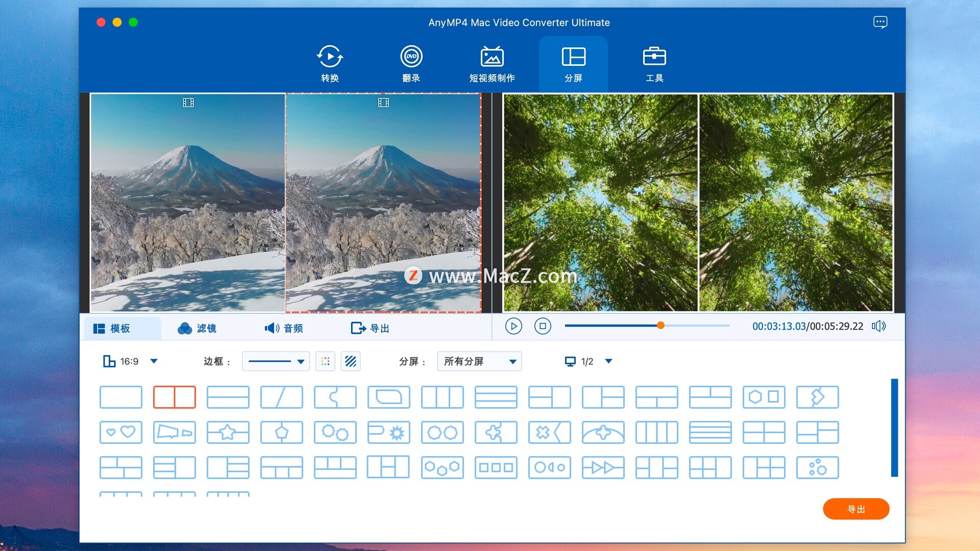Pick border color with dotted swatch button
Image resolution: width=980 pixels, height=551 pixels.
(x=325, y=361)
